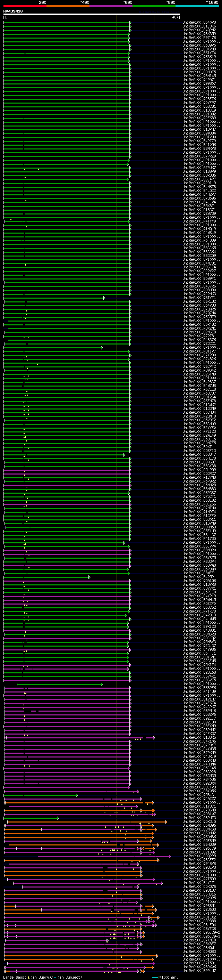Select subject label UniRef100_A4RDJ3
Image resolution: width=222 pixels, height=980 pixels.
[x=199, y=615]
